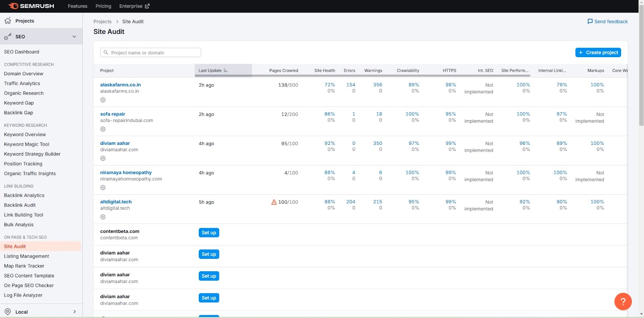The height and width of the screenshot is (318, 644).
Task: Open sofa repair project link
Action: tap(113, 114)
